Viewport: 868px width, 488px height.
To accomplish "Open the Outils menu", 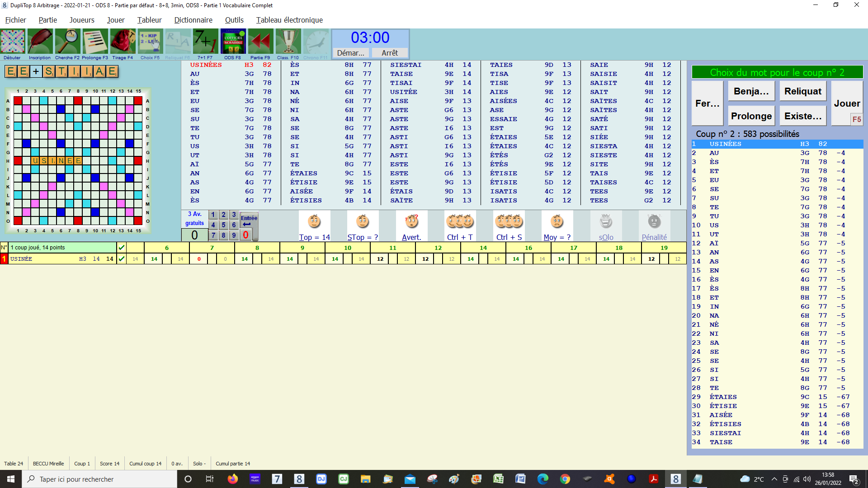I will point(234,20).
